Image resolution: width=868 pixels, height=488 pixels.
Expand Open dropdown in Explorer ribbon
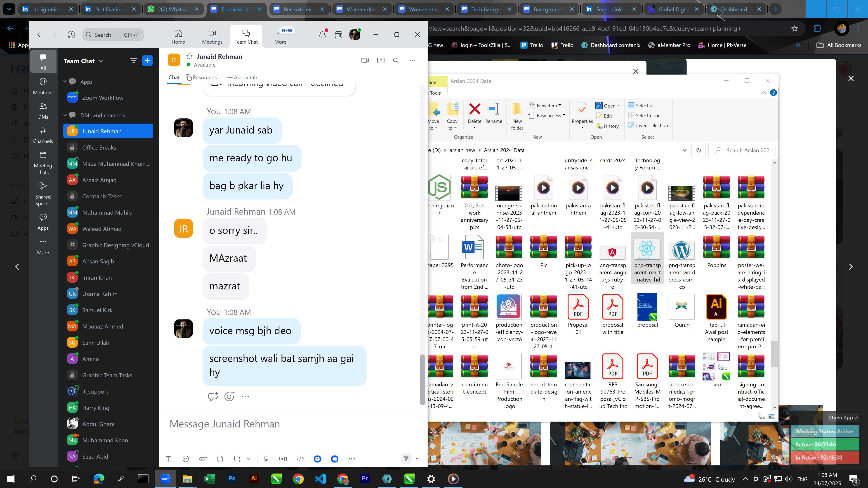point(619,106)
